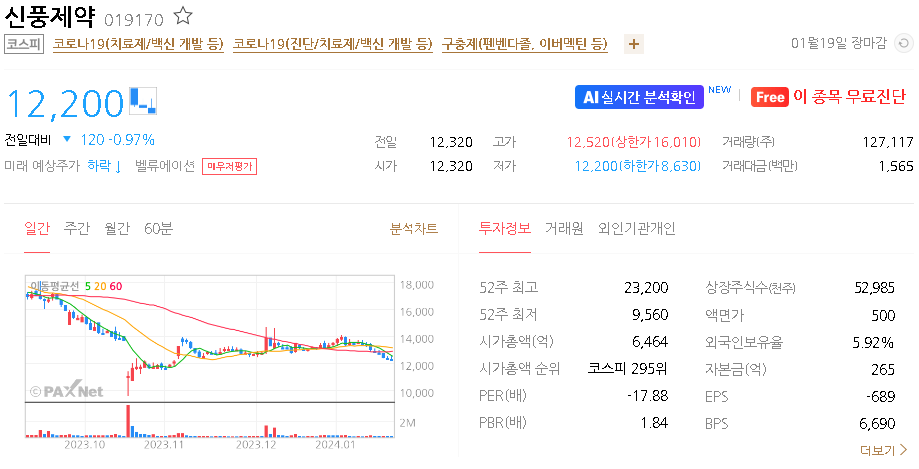This screenshot has height=469, width=919.
Task: Click the 고가 value 12,520(상한가16,010)
Action: click(x=634, y=142)
